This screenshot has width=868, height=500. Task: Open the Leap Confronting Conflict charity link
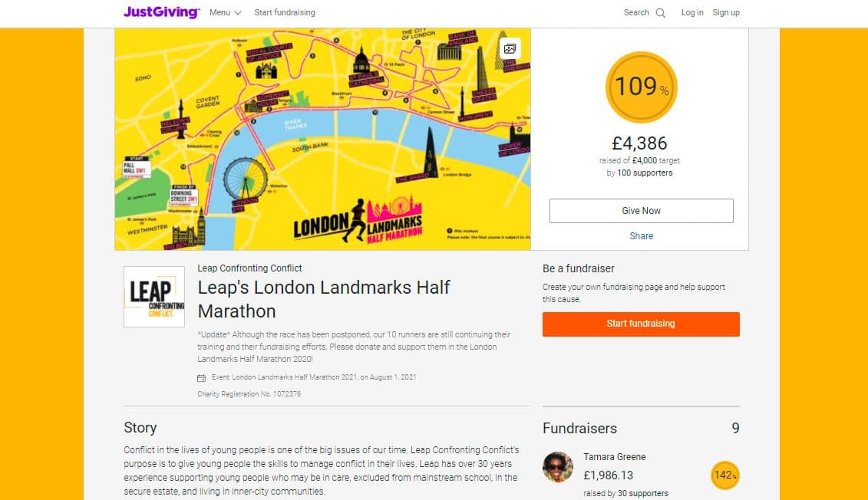coord(249,268)
